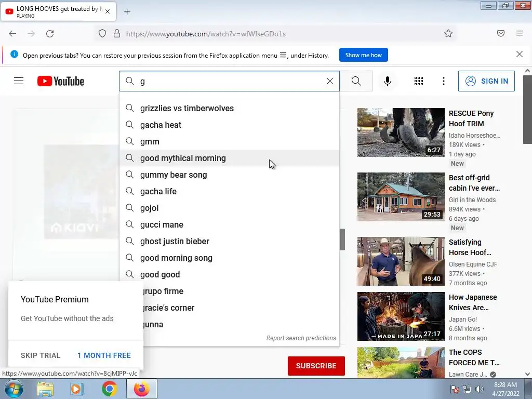532x399 pixels.
Task: Open Windows Media Player taskbar icon
Action: 77,389
